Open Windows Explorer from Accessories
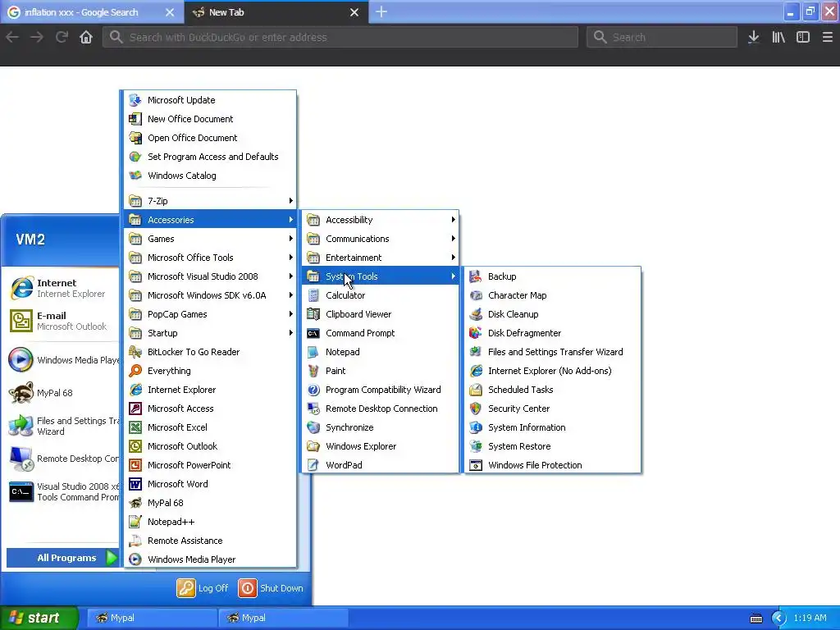This screenshot has height=630, width=840. 381,446
